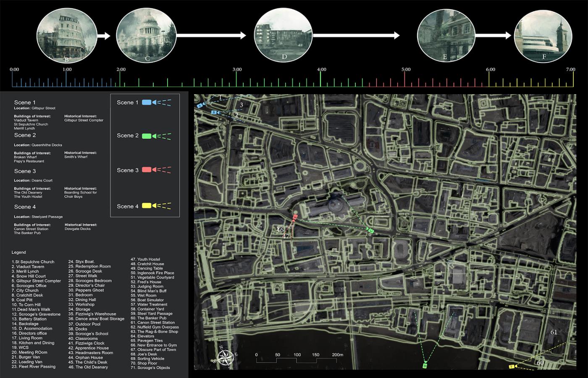The image size is (588, 378).
Task: Click the compass rose on map
Action: [x=225, y=357]
